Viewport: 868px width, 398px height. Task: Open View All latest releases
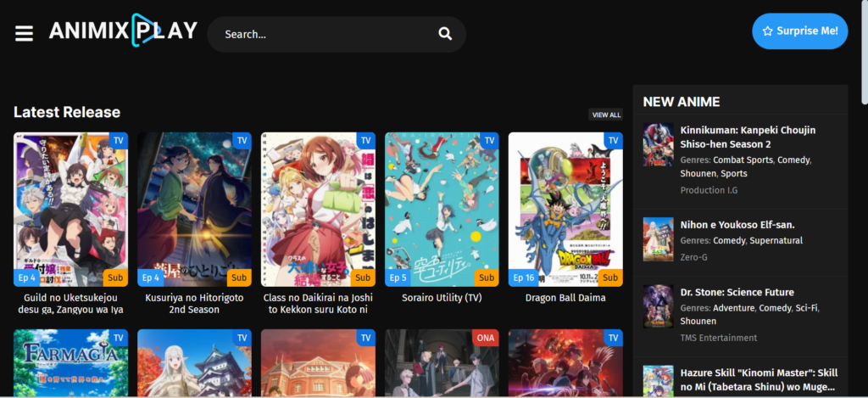click(606, 115)
